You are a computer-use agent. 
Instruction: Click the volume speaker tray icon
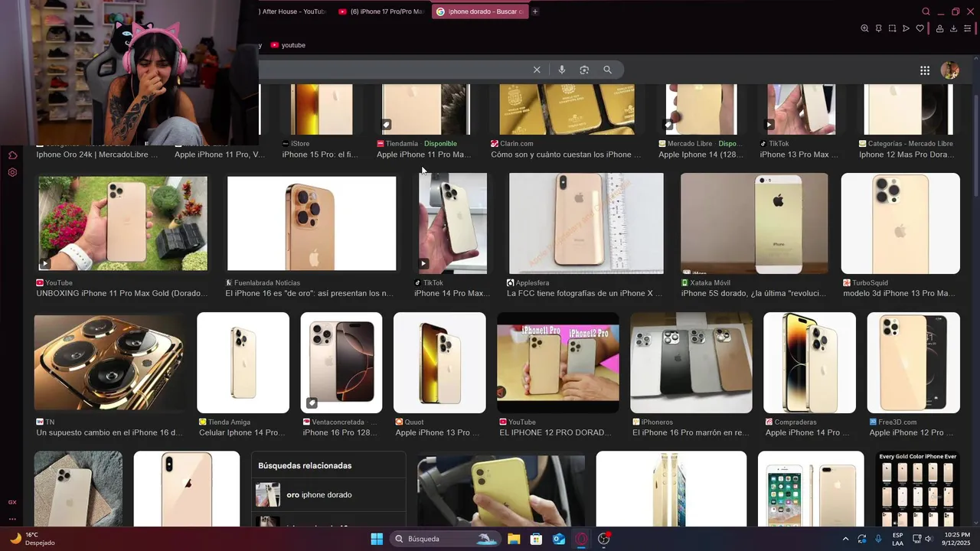click(x=928, y=539)
